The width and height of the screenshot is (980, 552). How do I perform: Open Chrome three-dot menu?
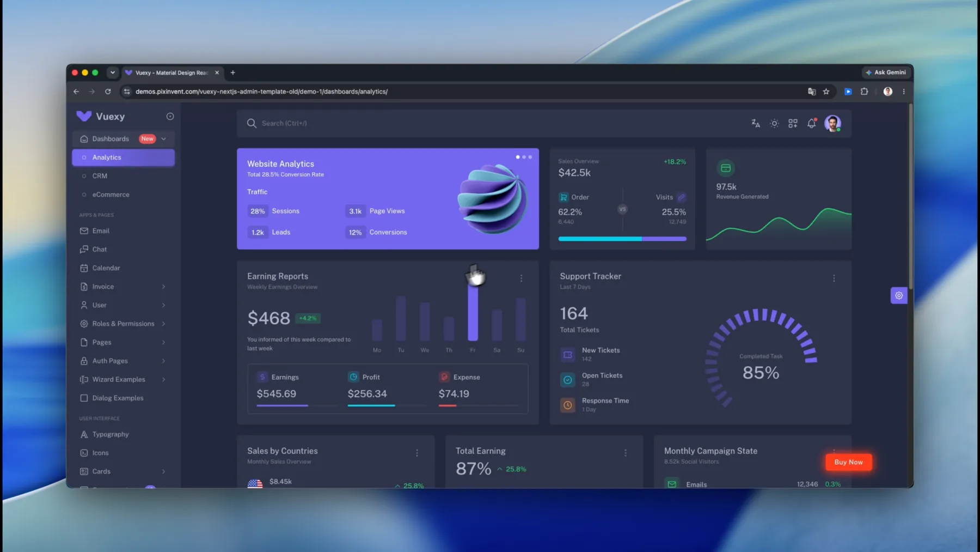pyautogui.click(x=904, y=92)
